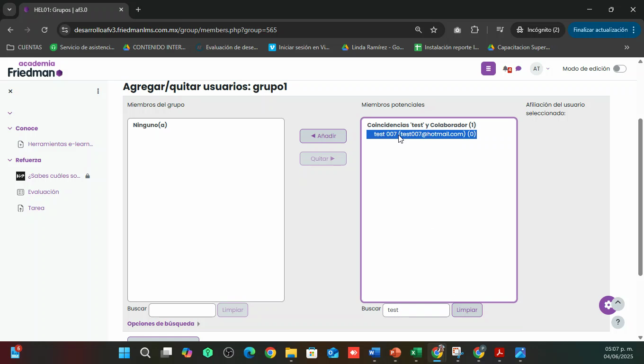
Task: Expand Opciones de búsqueda
Action: (x=163, y=324)
